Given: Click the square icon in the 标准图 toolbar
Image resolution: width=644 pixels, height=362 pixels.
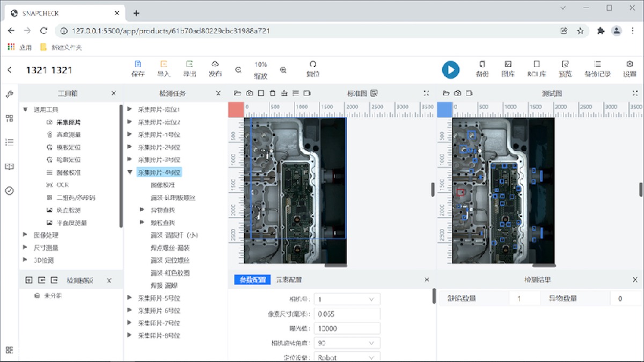Looking at the screenshot, I should point(261,93).
